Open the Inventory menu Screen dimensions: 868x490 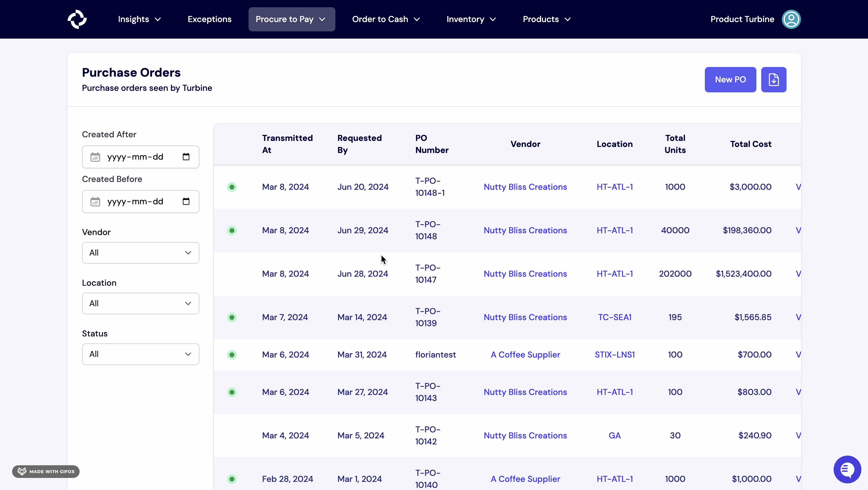tap(471, 19)
